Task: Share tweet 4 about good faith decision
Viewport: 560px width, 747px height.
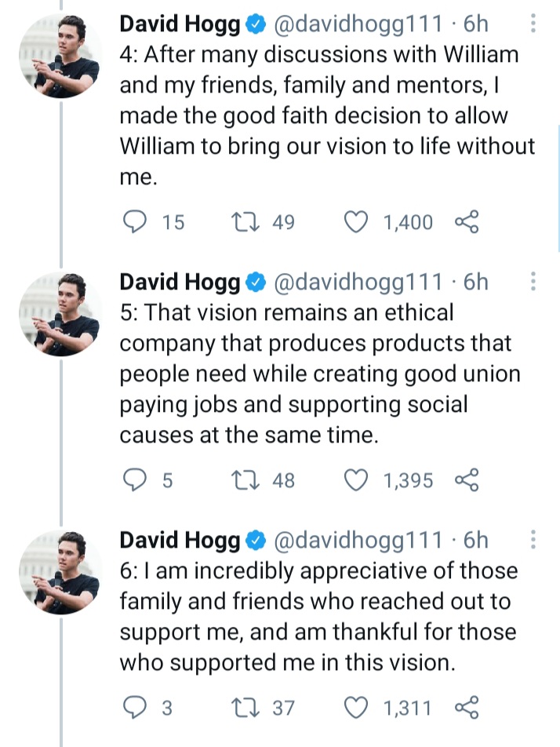Action: 466,223
